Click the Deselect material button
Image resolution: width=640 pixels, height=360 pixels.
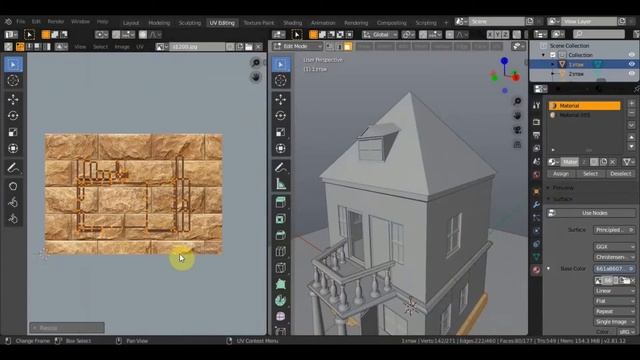tap(620, 174)
